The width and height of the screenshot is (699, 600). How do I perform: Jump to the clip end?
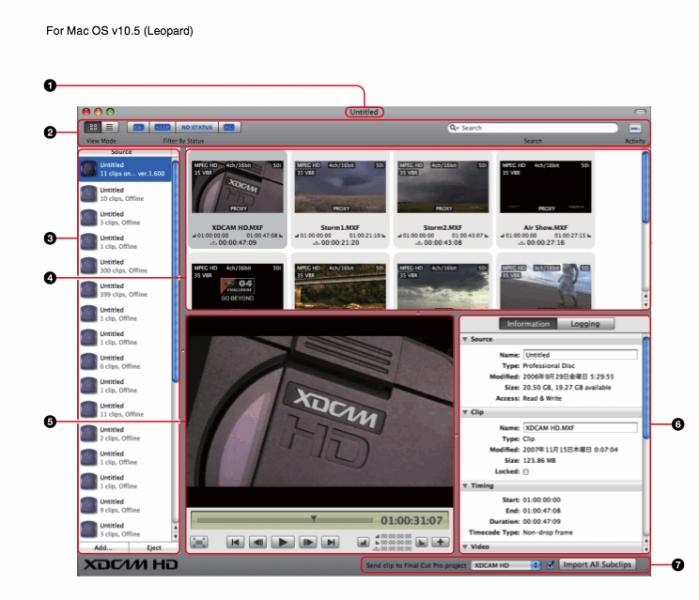(331, 542)
